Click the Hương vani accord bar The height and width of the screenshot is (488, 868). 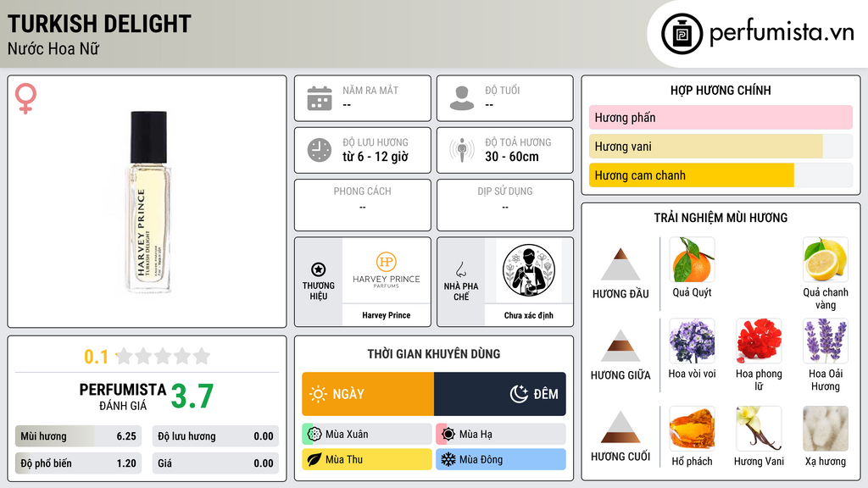pos(721,146)
